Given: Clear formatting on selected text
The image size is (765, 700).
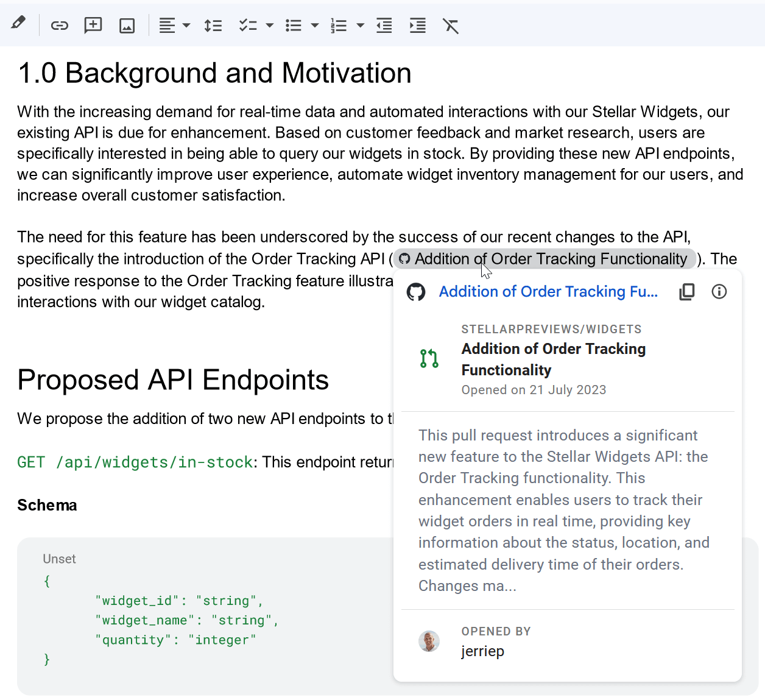Looking at the screenshot, I should [x=451, y=26].
